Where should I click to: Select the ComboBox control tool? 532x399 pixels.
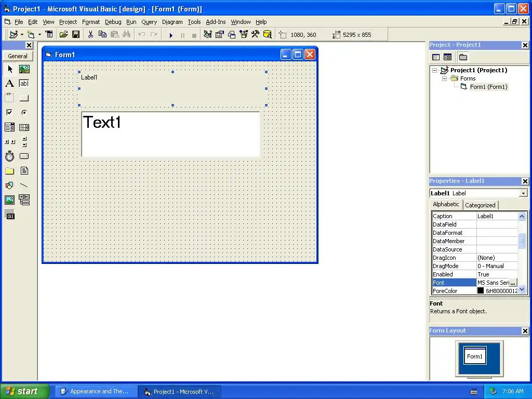(10, 127)
